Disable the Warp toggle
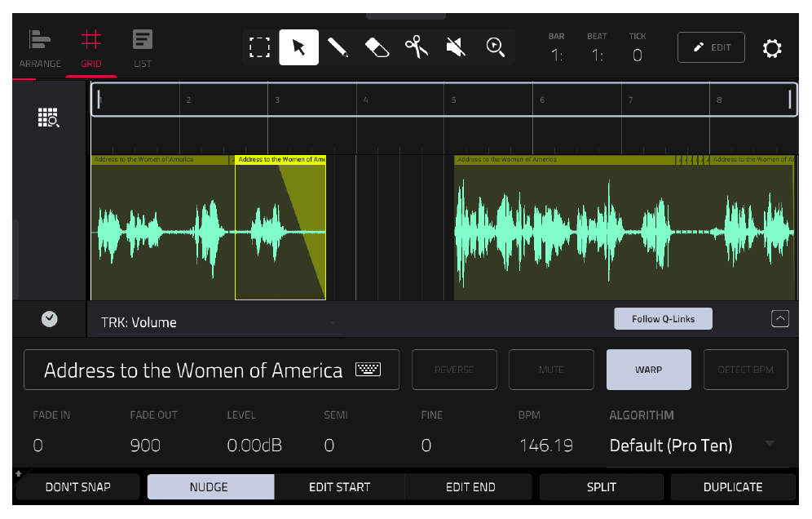Viewport: 812px width, 519px height. (648, 370)
